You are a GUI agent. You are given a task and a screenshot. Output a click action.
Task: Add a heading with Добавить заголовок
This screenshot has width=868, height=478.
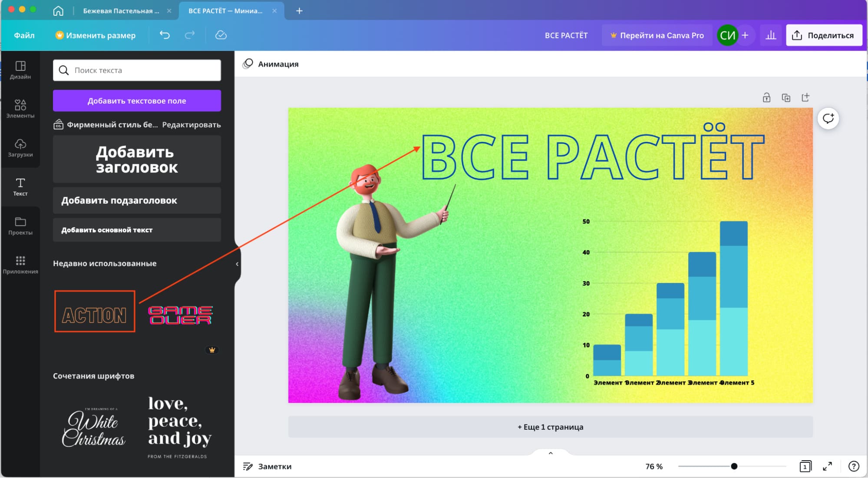[x=137, y=159]
